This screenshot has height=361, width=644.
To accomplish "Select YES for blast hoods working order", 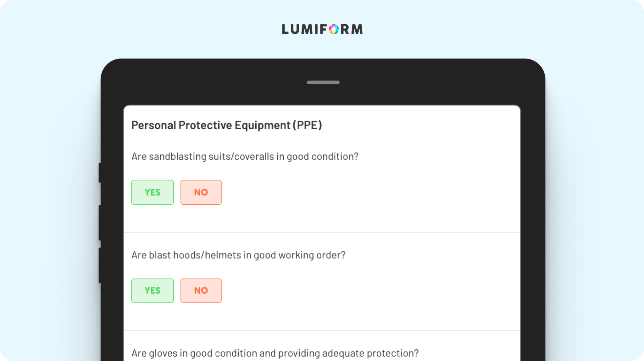I will [x=153, y=291].
